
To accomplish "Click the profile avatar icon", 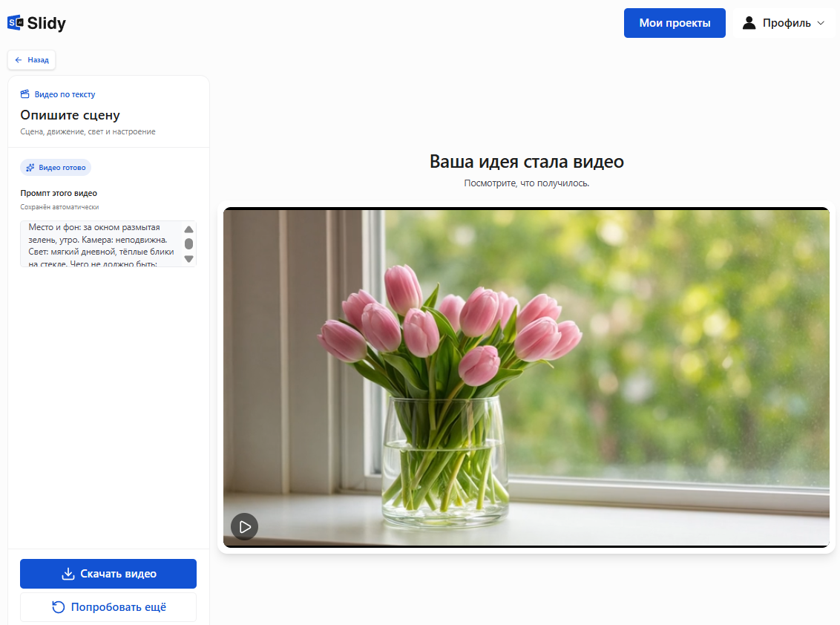I will 749,23.
